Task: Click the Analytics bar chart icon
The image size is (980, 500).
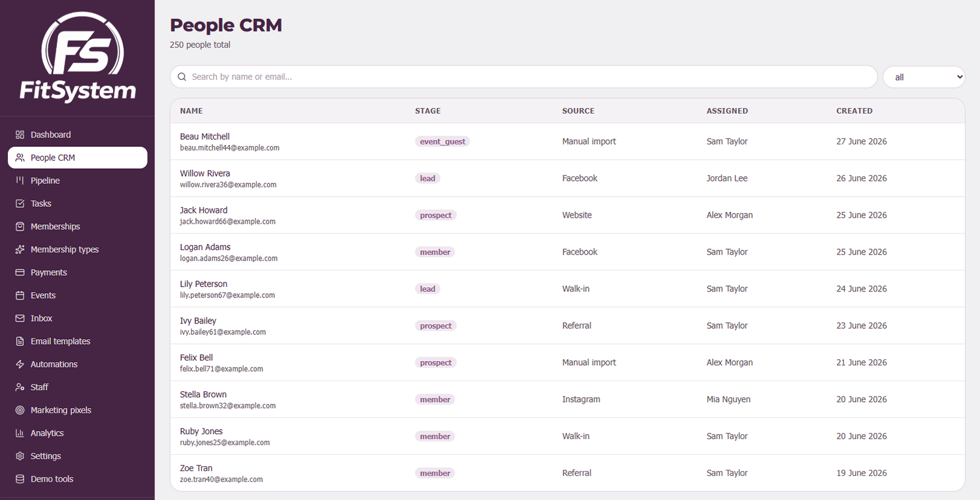Action: 20,433
